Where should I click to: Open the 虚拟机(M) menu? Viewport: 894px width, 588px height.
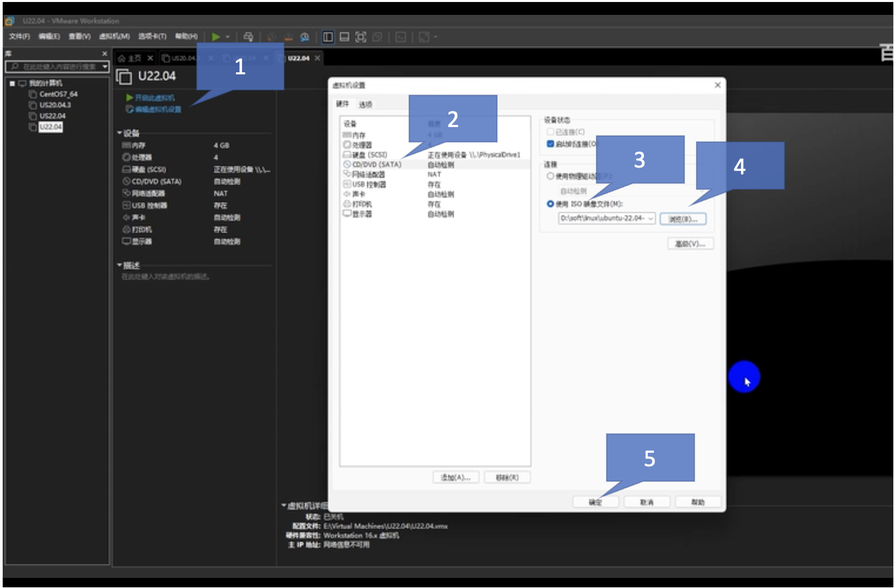114,36
